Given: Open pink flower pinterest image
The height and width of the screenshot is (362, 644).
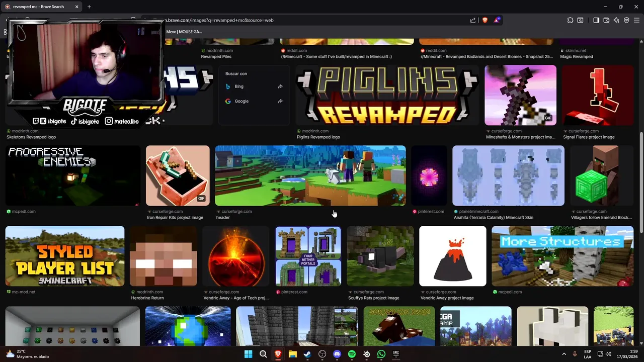Looking at the screenshot, I should [x=429, y=175].
